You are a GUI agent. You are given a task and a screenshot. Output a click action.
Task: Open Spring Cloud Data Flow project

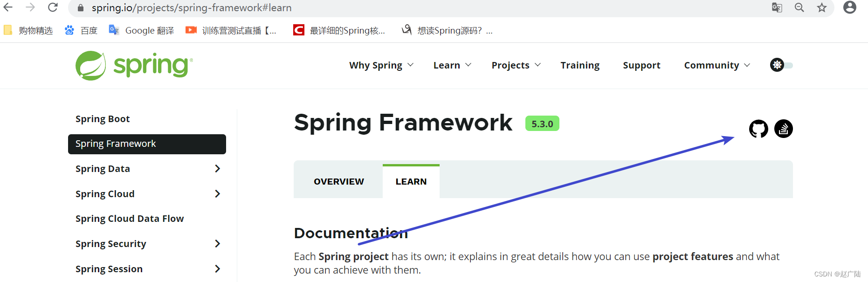tap(130, 219)
